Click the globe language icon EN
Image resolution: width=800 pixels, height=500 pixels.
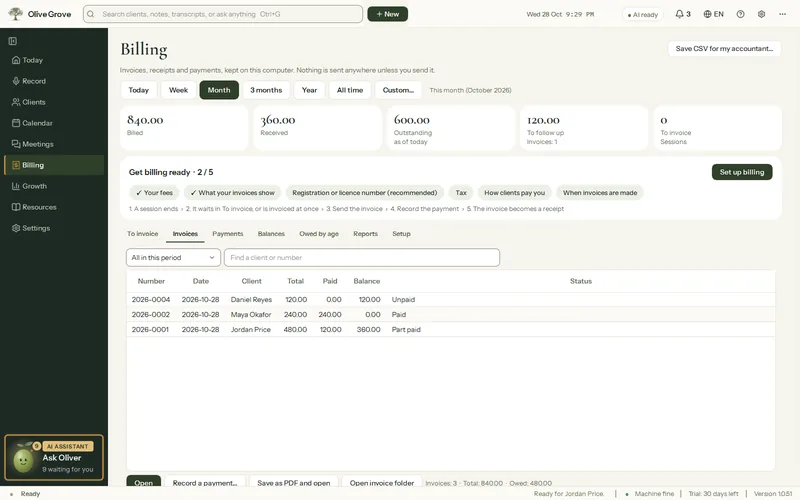713,14
